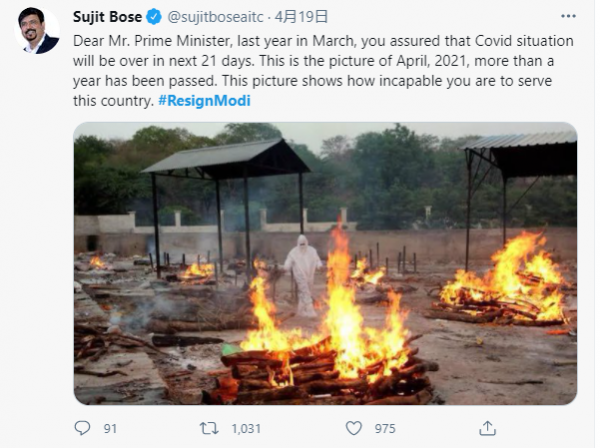
Task: Click the @sujitboseaitc handle
Action: tap(217, 17)
